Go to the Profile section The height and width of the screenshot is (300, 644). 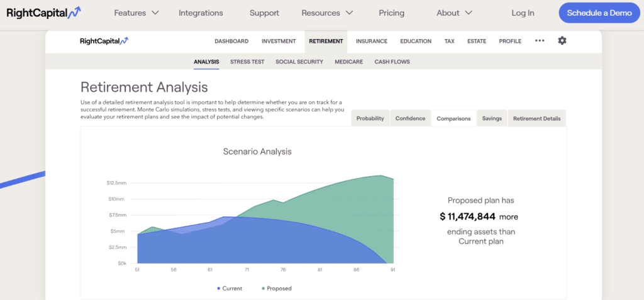click(510, 41)
